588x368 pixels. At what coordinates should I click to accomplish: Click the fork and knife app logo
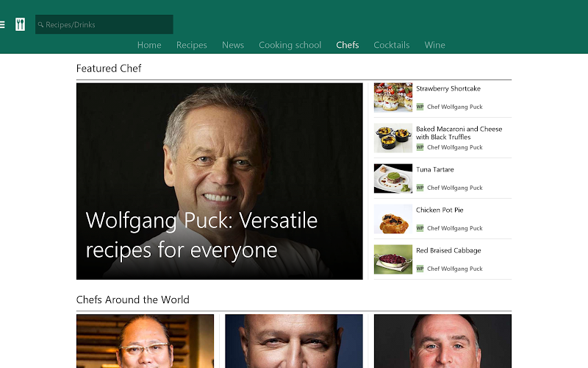click(x=20, y=24)
